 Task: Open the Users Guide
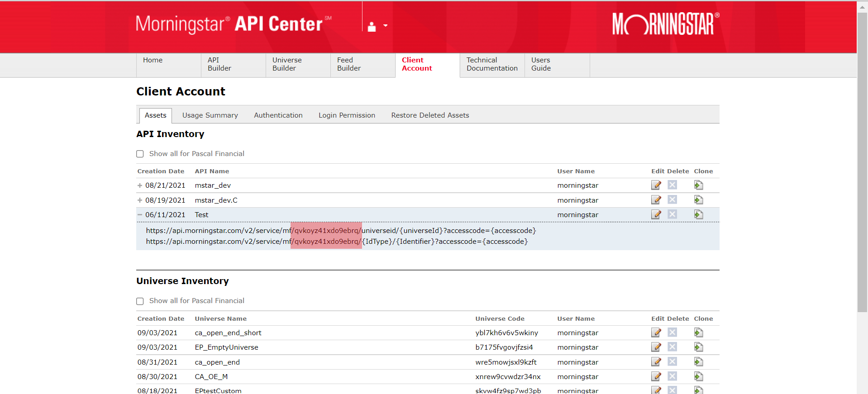557,65
